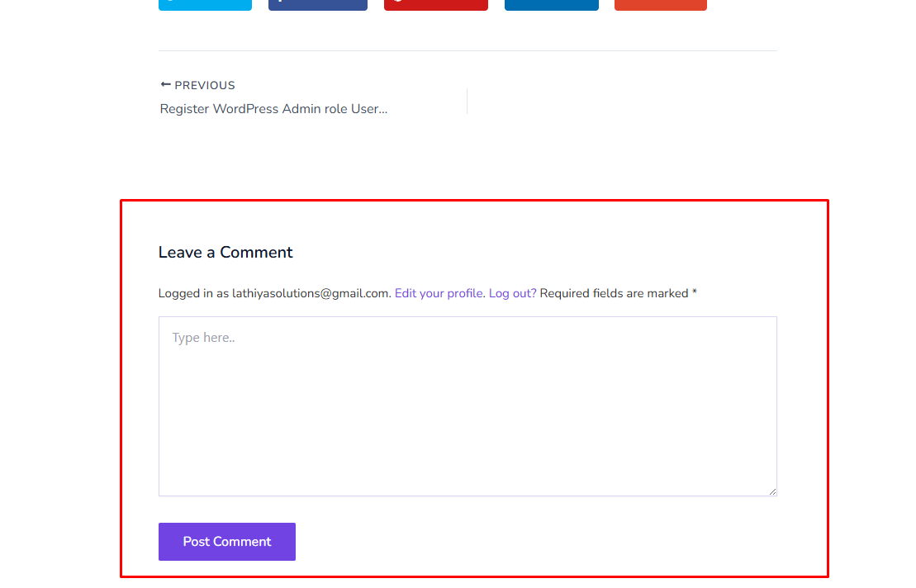The width and height of the screenshot is (916, 588).
Task: Click the red Pinterest share button
Action: tap(436, 4)
